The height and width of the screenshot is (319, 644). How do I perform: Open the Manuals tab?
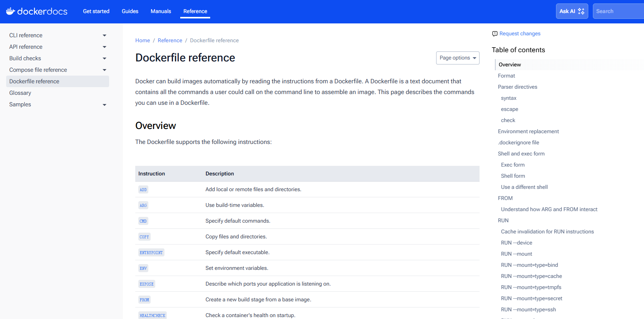(x=161, y=11)
